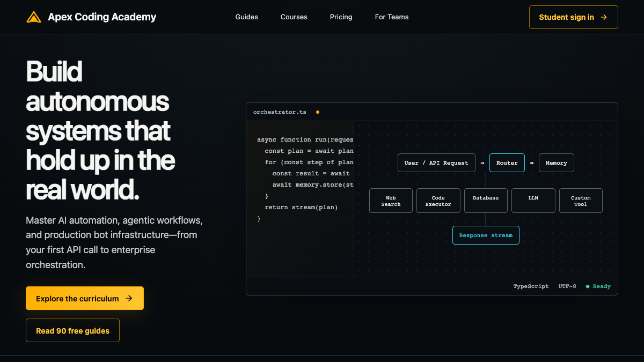The height and width of the screenshot is (362, 644).
Task: Click the Student sign in button
Action: (x=573, y=17)
